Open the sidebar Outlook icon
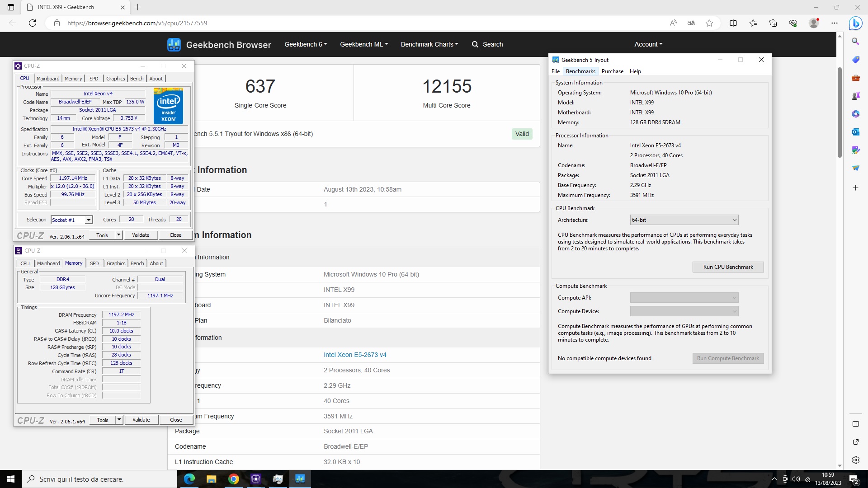868x488 pixels. click(855, 132)
